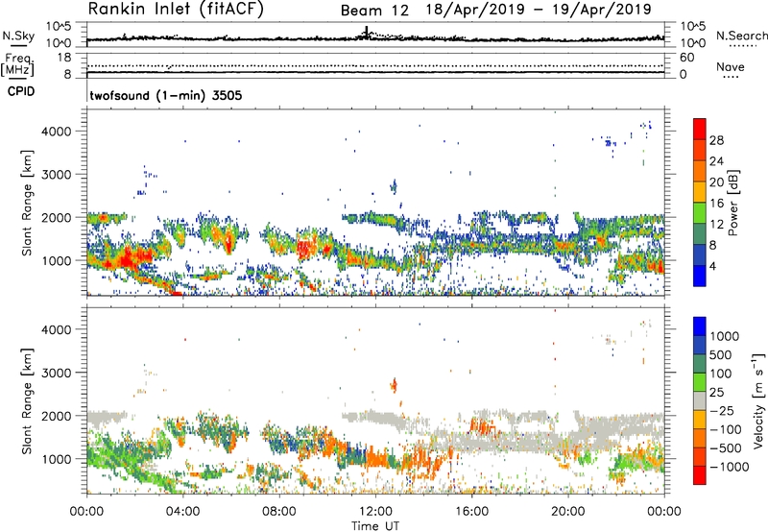Screen dimensions: 768x532
Task: Click the blue bottom of the power colorbar
Action: 700,276
